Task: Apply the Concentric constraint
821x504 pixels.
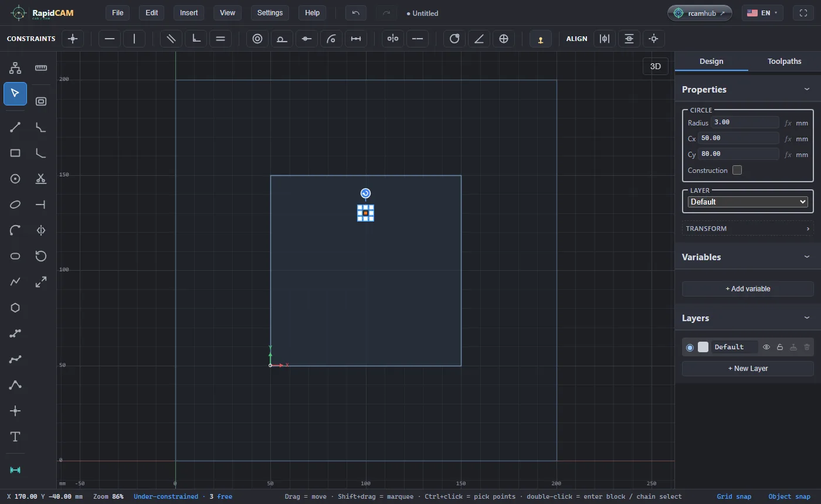Action: point(257,39)
